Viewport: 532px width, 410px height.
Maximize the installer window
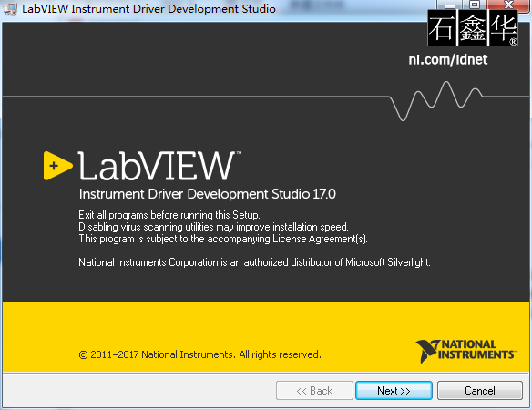pyautogui.click(x=475, y=5)
